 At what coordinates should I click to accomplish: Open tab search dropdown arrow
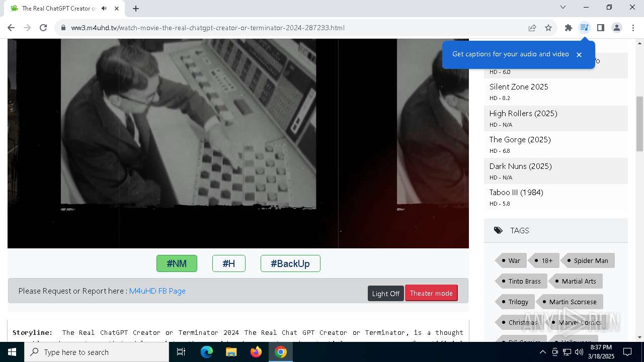(563, 7)
